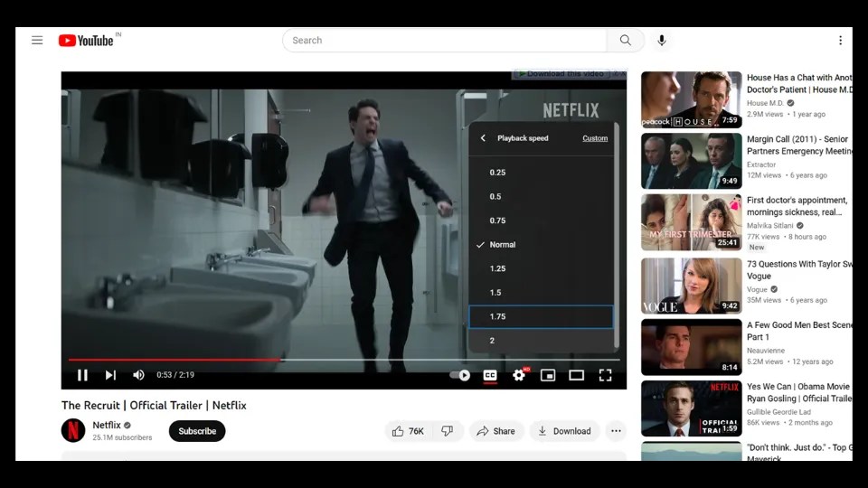The height and width of the screenshot is (488, 868).
Task: Open Custom playback speed
Action: coord(595,138)
